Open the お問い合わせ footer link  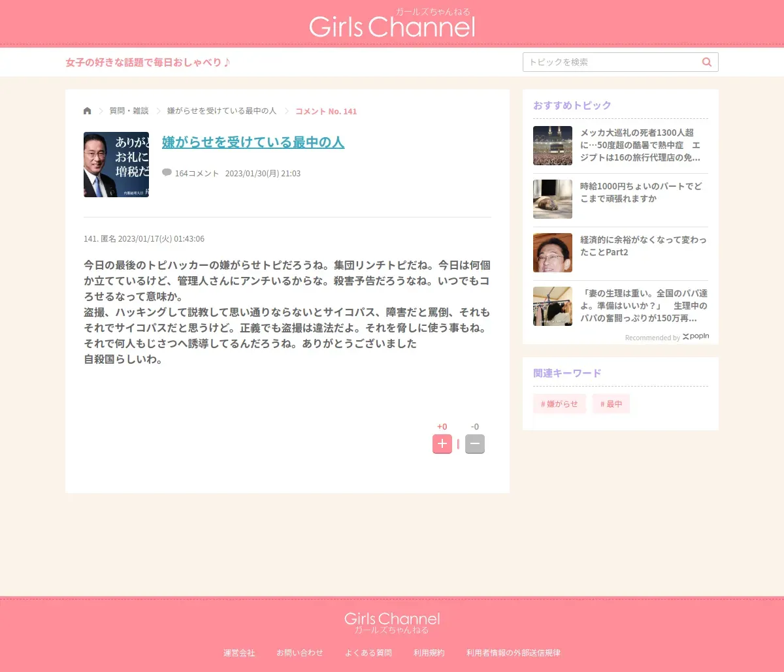(300, 653)
